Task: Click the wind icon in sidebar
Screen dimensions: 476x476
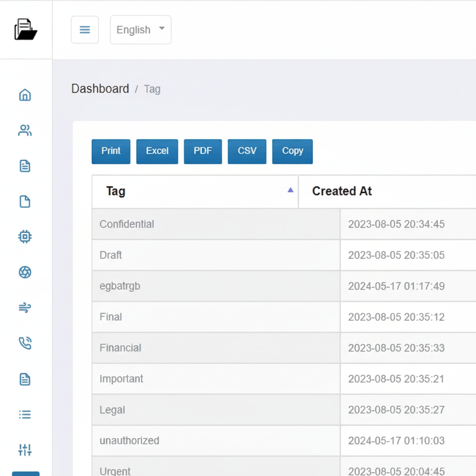Action: click(25, 307)
